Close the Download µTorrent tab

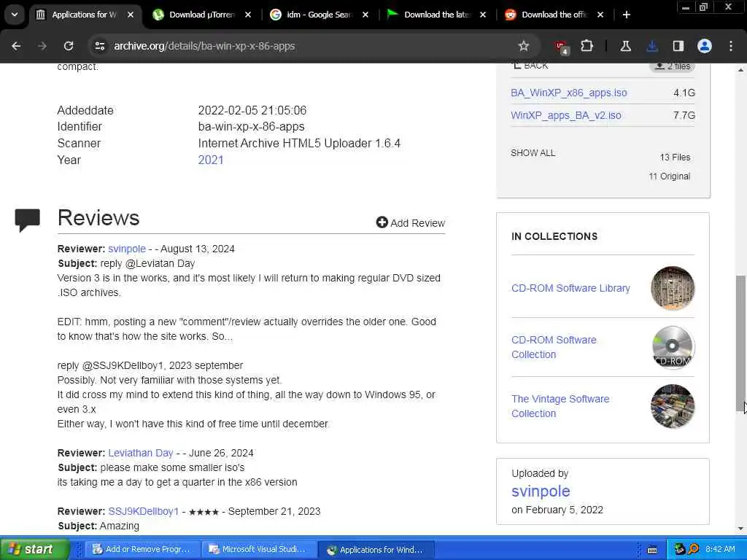click(x=248, y=15)
